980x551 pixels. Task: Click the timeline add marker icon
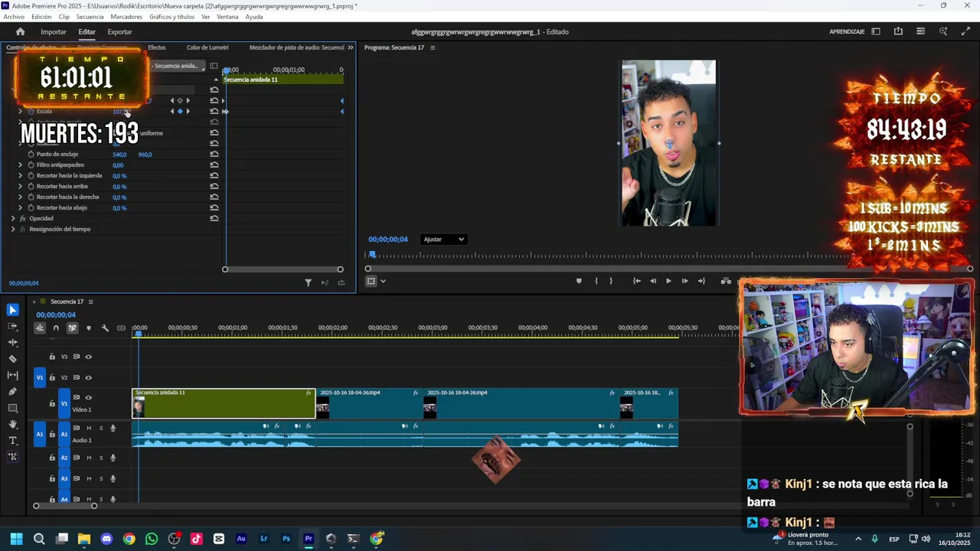[89, 328]
